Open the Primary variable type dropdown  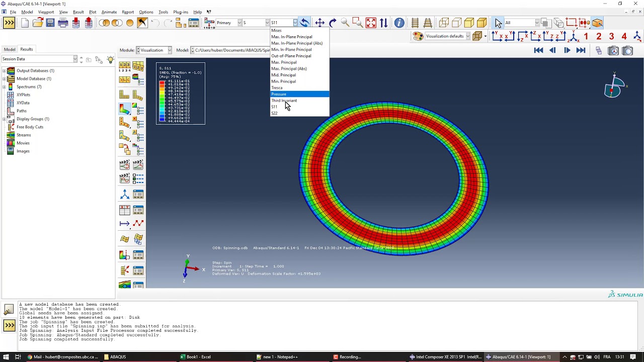(239, 23)
